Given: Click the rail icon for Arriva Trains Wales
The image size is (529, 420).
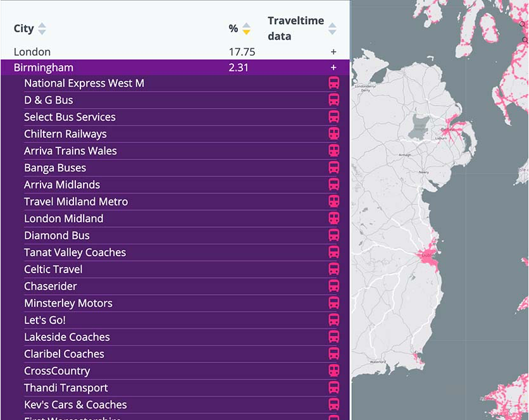Looking at the screenshot, I should pos(333,151).
